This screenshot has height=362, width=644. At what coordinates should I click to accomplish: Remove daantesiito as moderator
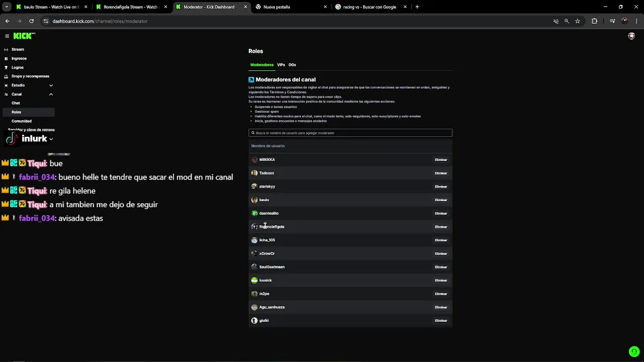[441, 213]
